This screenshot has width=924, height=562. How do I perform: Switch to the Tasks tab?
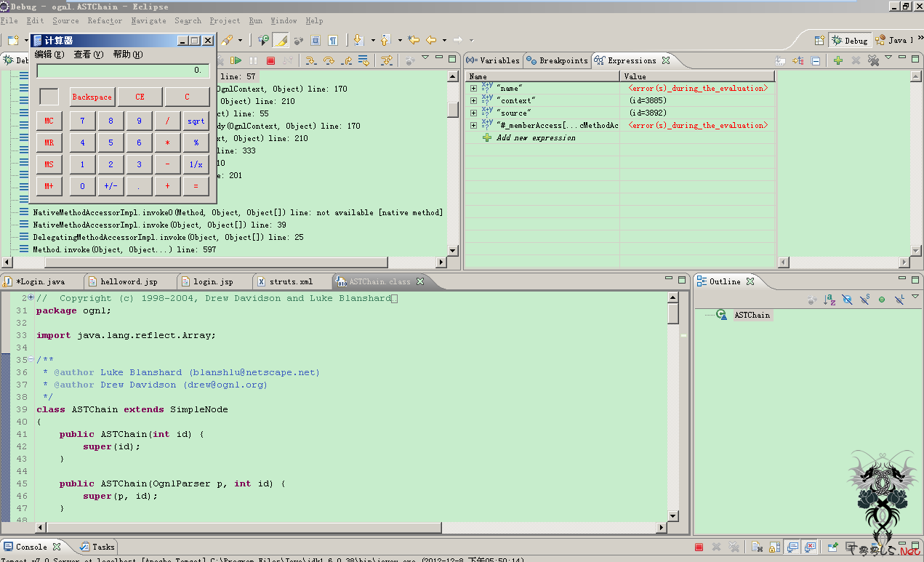tap(97, 547)
